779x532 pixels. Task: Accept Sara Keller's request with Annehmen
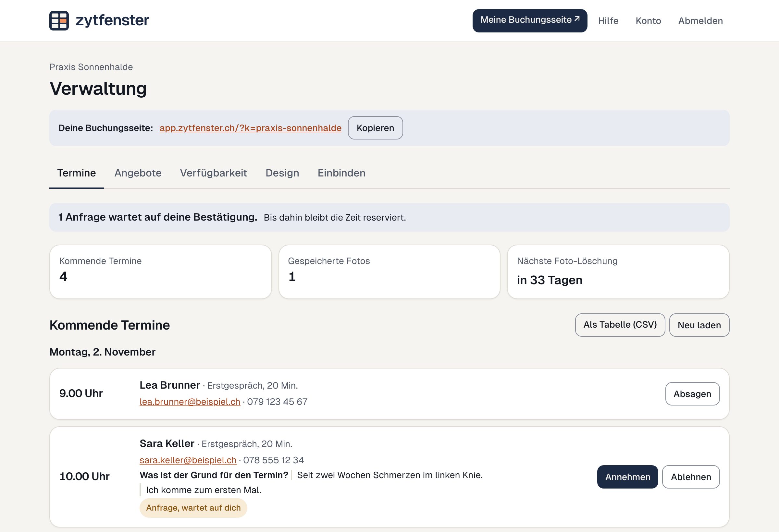tap(627, 477)
